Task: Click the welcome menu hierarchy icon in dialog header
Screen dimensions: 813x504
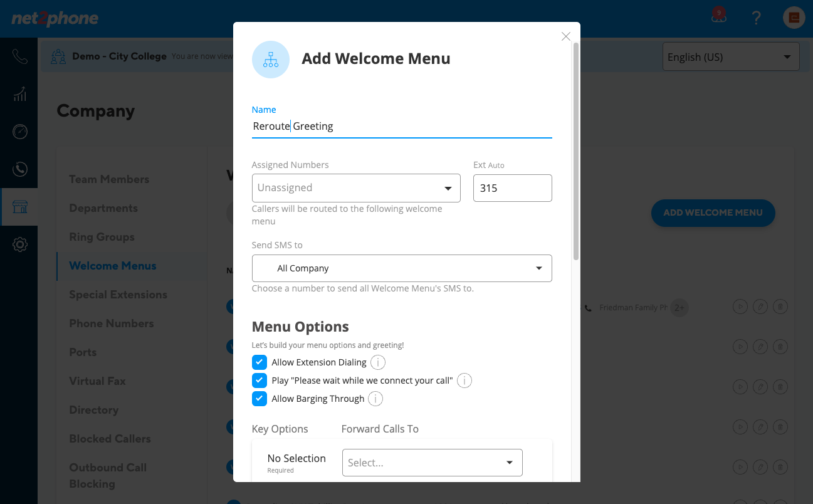Action: (x=271, y=60)
